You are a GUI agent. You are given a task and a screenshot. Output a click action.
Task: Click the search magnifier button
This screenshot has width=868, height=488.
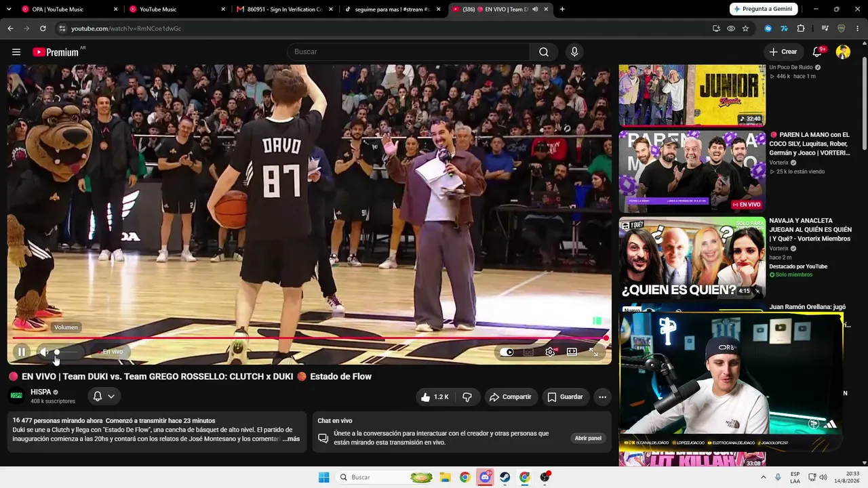tap(544, 52)
